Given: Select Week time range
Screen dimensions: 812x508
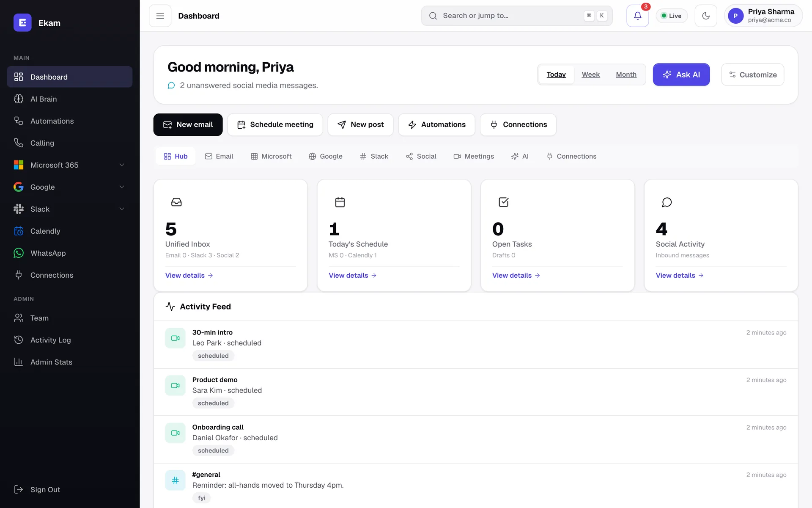Looking at the screenshot, I should [590, 75].
